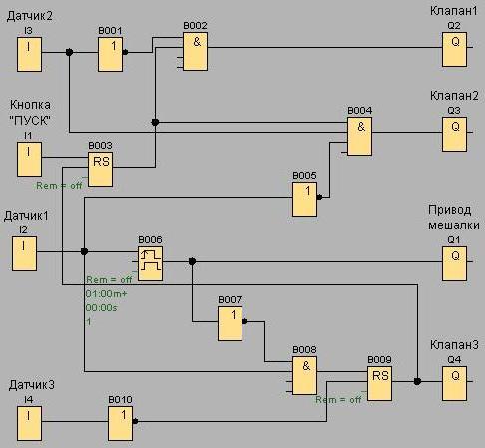Click the Клапан3 label

click(x=454, y=345)
